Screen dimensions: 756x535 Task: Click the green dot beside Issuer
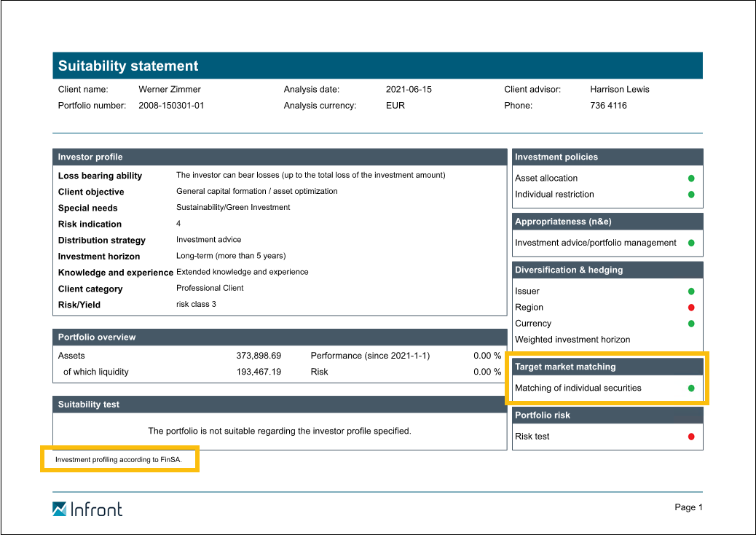691,292
